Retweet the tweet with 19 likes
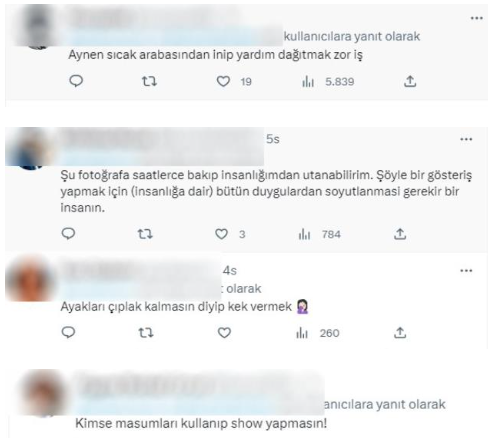Image resolution: width=488 pixels, height=438 pixels. pos(149,81)
